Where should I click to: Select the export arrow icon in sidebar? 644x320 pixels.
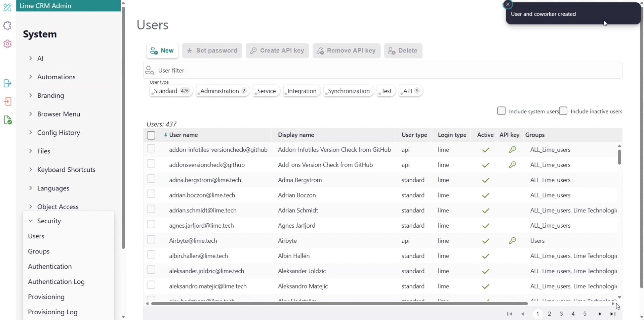coord(7,84)
